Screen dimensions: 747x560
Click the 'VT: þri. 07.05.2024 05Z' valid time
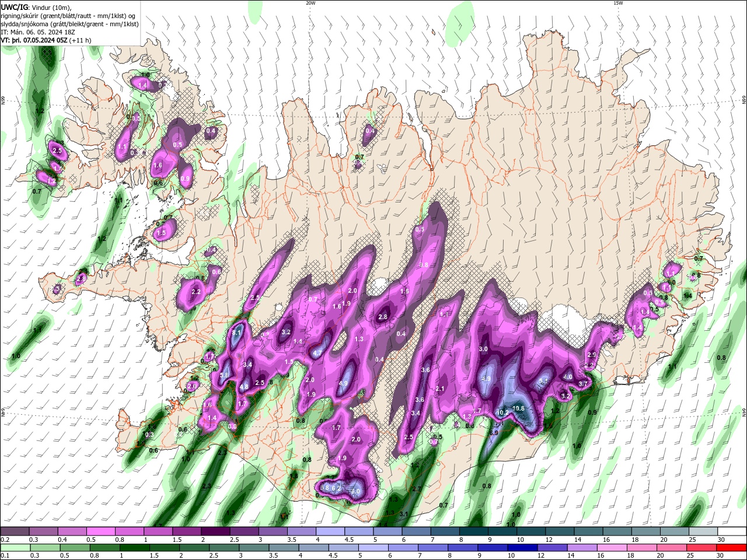[34, 40]
